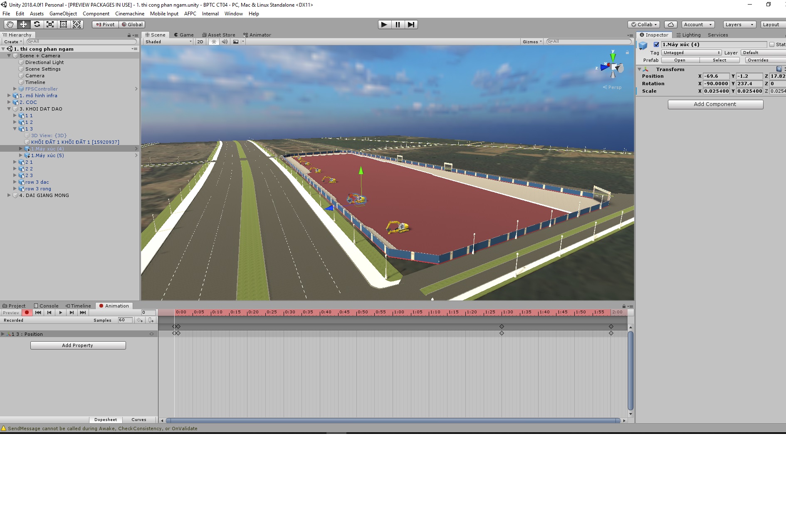Select the Move tool

pyautogui.click(x=23, y=25)
